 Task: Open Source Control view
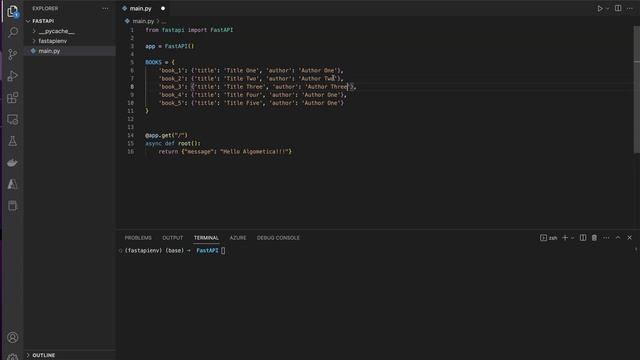[13, 54]
